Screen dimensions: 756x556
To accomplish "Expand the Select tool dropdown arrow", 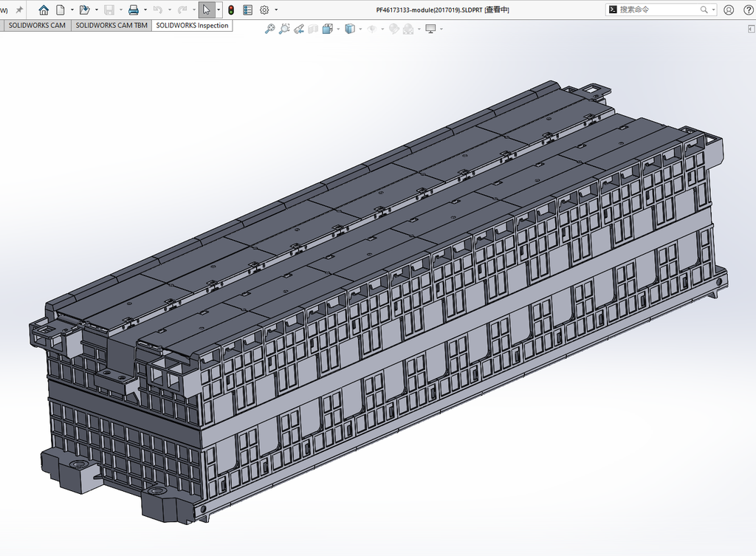I will click(x=219, y=10).
